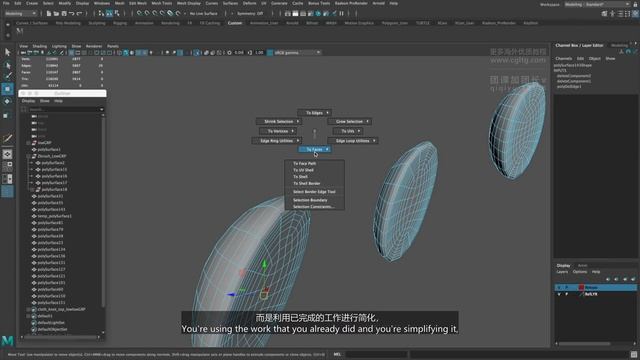
Task: Switch to the Custom shelf tab
Action: point(235,23)
